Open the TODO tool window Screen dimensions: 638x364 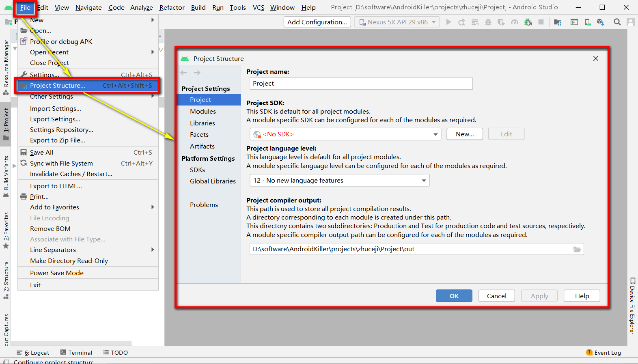pos(116,353)
